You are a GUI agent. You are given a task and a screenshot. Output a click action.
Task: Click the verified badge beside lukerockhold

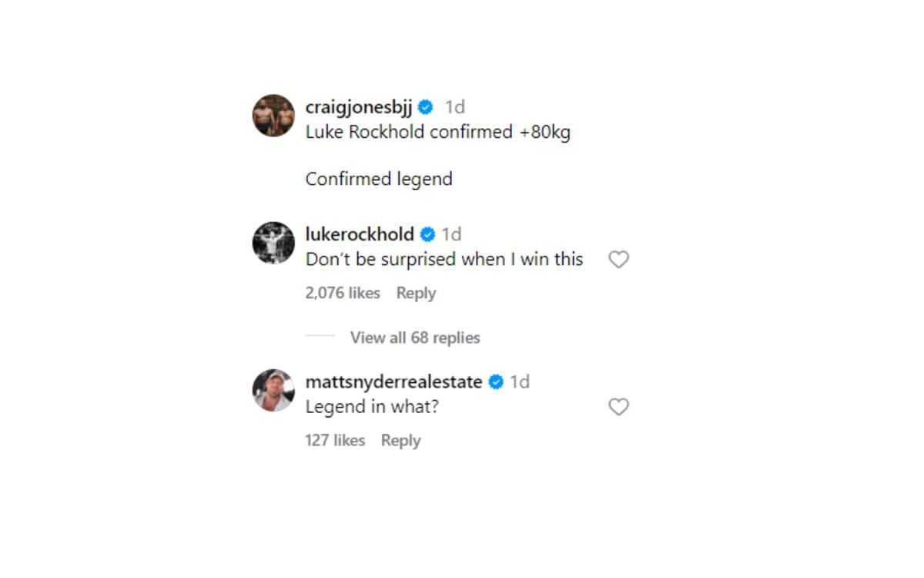point(427,234)
